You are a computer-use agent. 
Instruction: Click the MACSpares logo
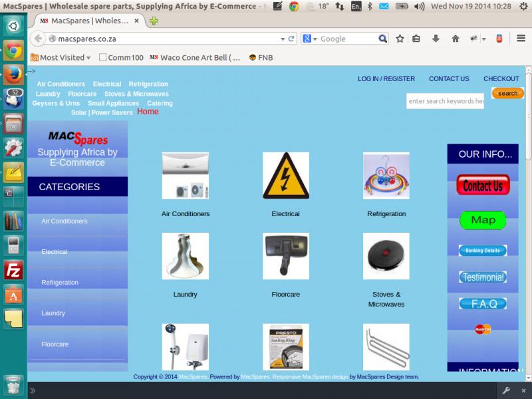(x=78, y=138)
